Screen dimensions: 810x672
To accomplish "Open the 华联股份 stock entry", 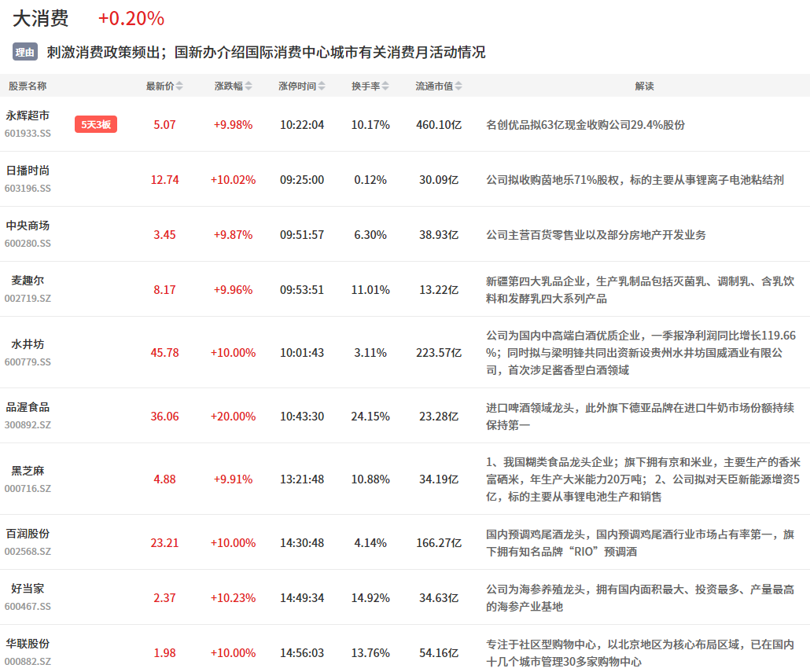I will (x=28, y=644).
